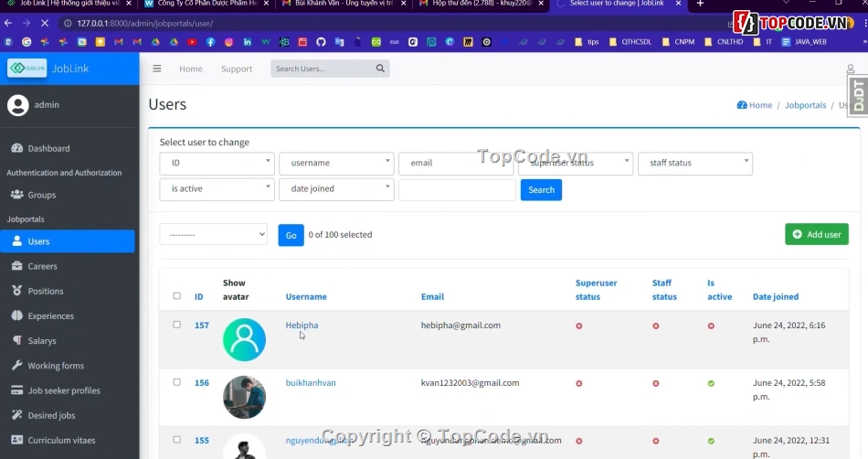This screenshot has height=459, width=868.
Task: Click the Curriculum vitaes icon
Action: pos(17,440)
